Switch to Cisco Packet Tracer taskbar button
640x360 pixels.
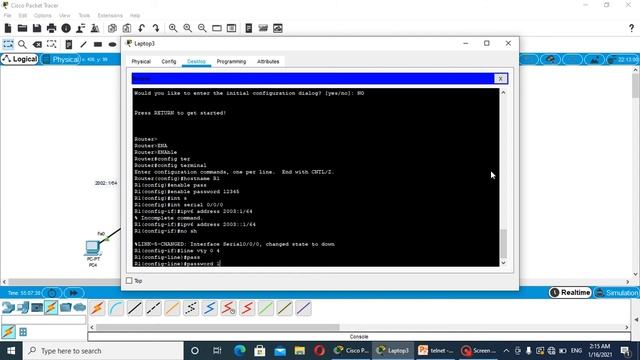pyautogui.click(x=351, y=351)
